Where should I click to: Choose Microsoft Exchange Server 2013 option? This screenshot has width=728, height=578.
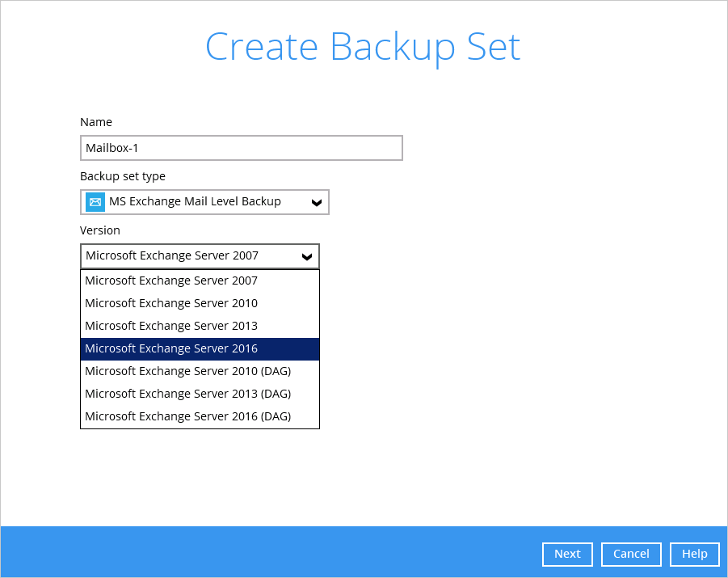pyautogui.click(x=200, y=326)
